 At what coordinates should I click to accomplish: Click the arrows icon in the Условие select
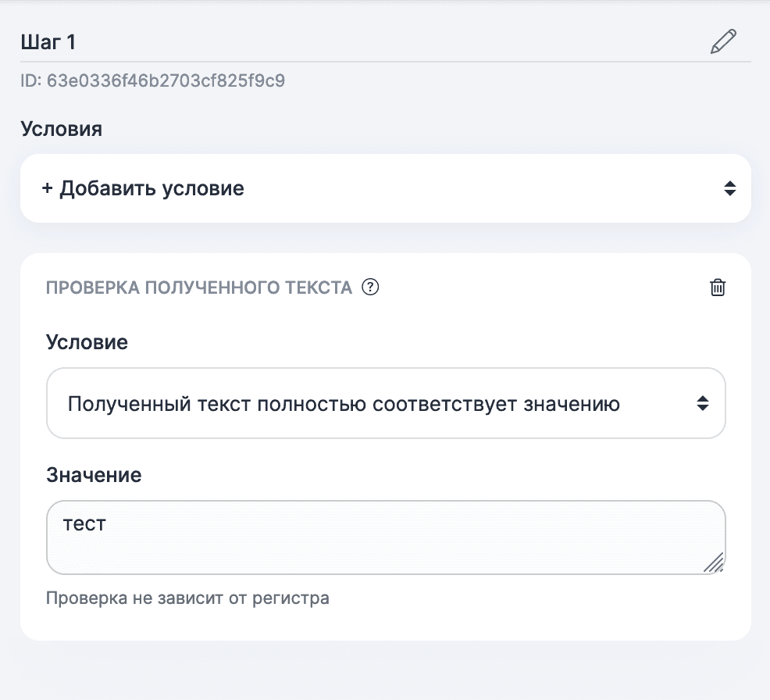(x=703, y=403)
